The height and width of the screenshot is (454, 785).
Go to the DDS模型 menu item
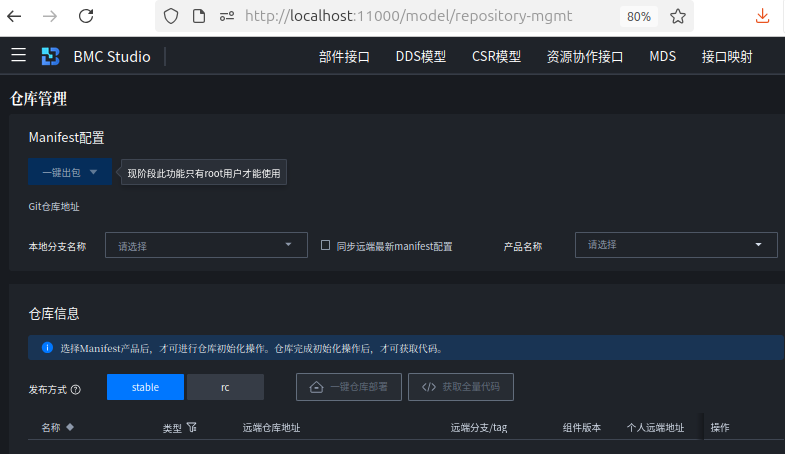(x=421, y=57)
